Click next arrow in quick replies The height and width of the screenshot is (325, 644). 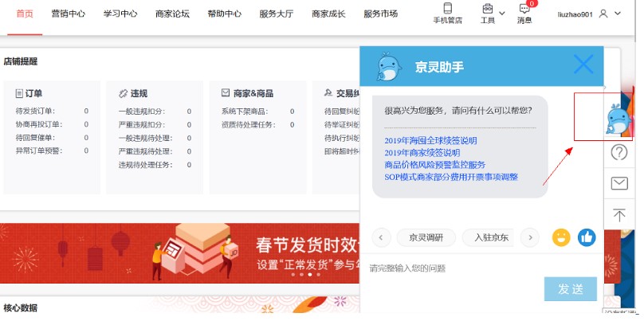pyautogui.click(x=530, y=237)
